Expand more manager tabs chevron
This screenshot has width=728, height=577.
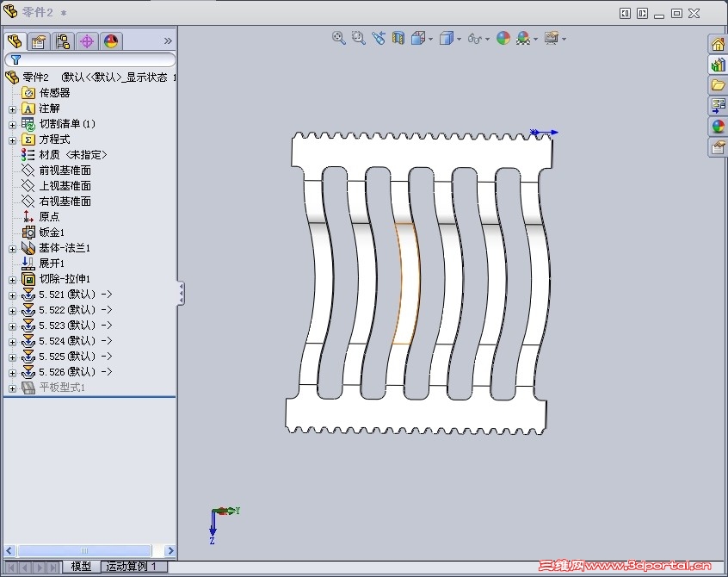(x=168, y=40)
